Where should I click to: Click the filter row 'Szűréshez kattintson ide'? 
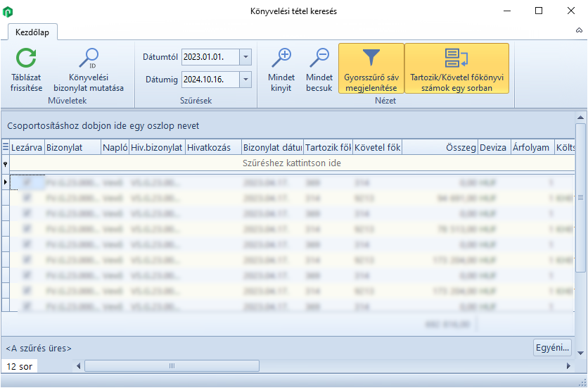coord(291,163)
